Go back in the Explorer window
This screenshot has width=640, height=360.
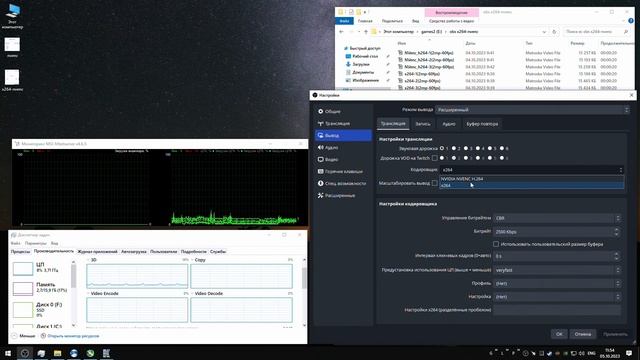point(342,32)
